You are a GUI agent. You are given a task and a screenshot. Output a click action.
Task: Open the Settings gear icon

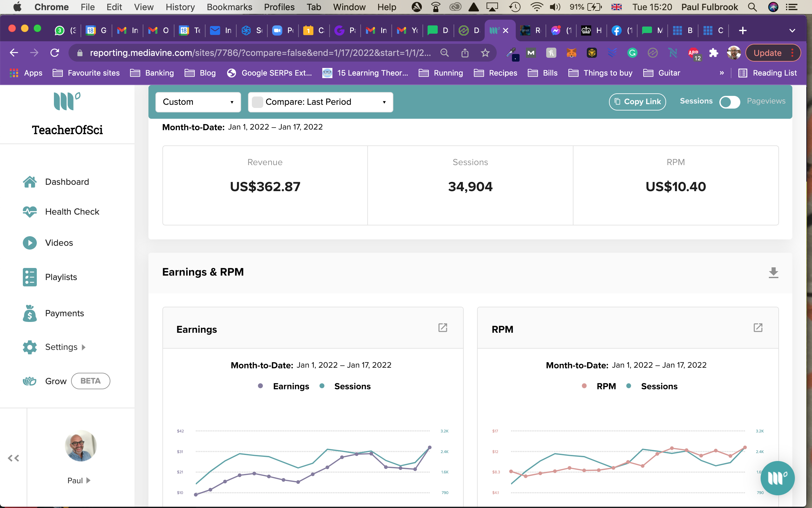tap(30, 347)
